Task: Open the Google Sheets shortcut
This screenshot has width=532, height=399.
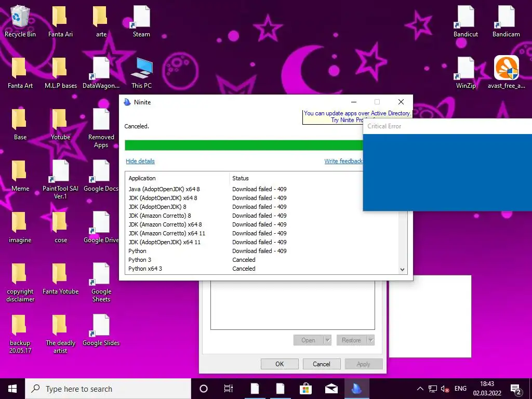Action: (101, 283)
